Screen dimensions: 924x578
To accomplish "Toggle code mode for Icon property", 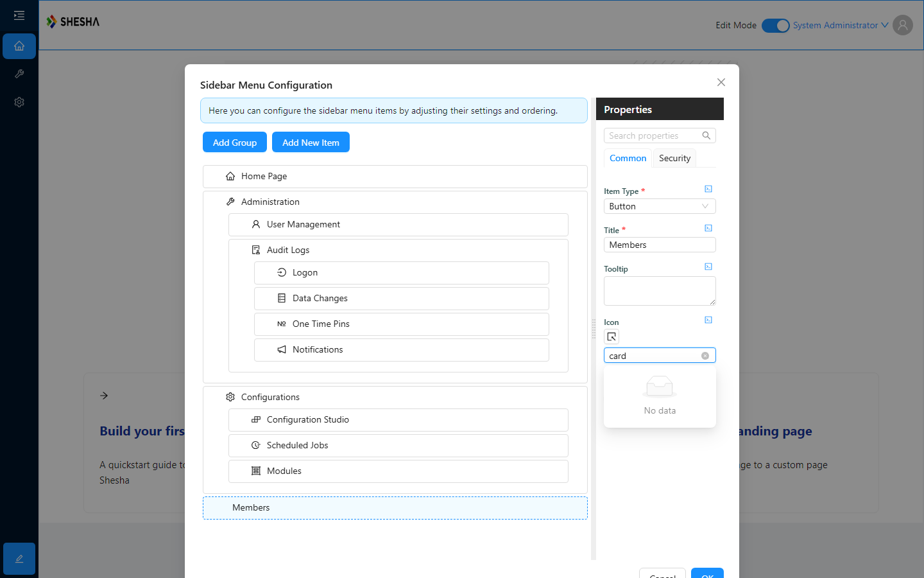I will [708, 320].
